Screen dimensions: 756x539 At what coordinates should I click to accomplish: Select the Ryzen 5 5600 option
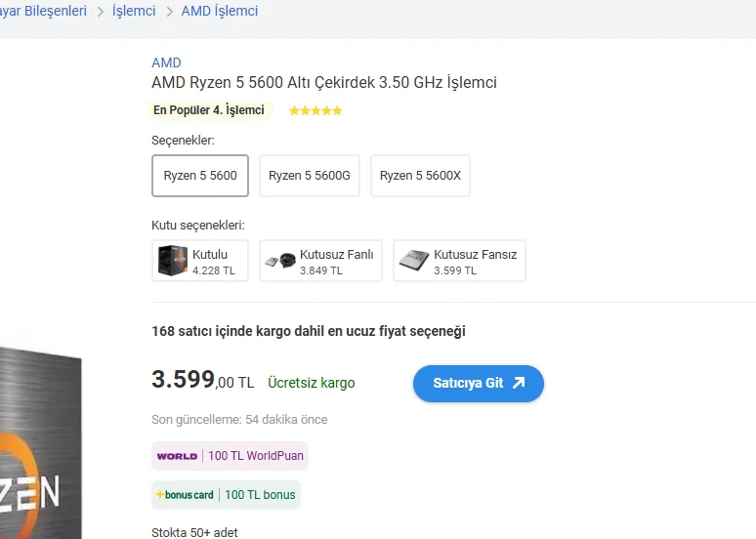click(200, 176)
